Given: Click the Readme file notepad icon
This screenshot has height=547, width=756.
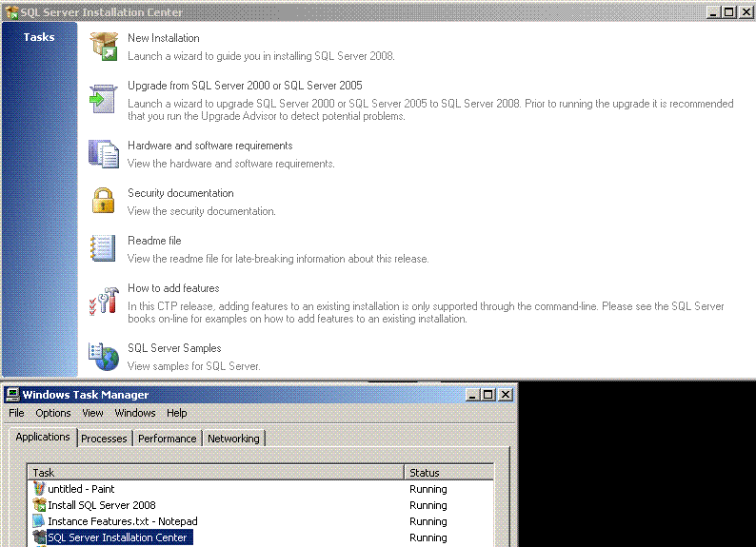Looking at the screenshot, I should (x=103, y=248).
